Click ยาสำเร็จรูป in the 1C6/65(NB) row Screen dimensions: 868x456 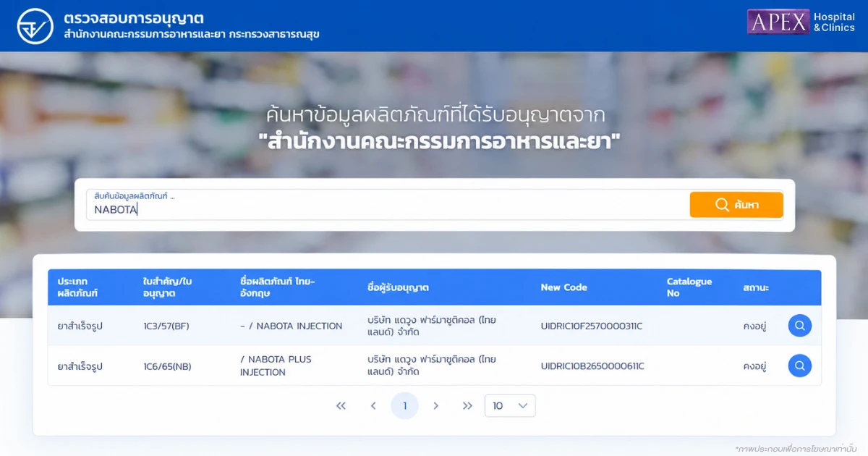80,366
